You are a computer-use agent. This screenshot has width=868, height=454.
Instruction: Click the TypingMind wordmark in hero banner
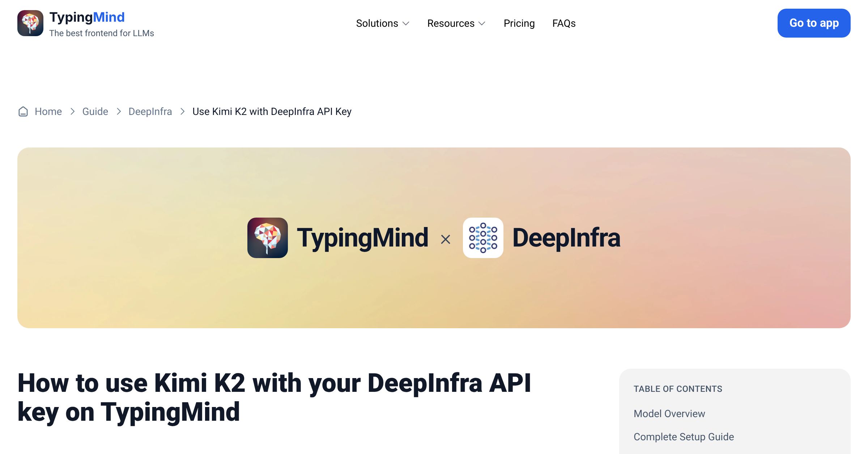coord(362,238)
